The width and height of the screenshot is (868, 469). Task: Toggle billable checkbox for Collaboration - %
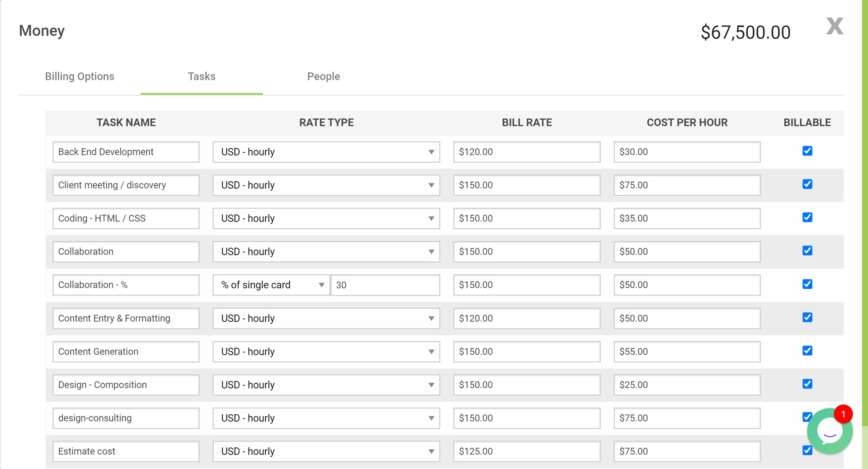[807, 284]
